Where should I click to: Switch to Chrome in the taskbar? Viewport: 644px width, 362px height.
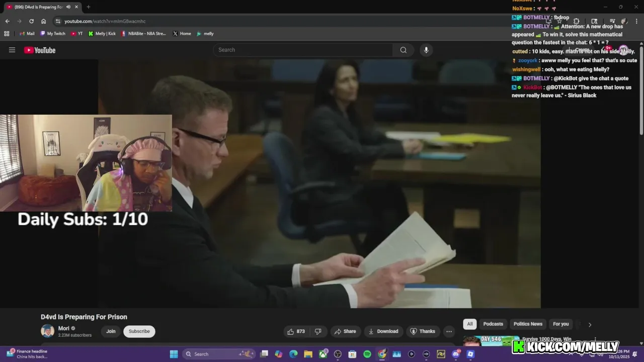click(382, 354)
